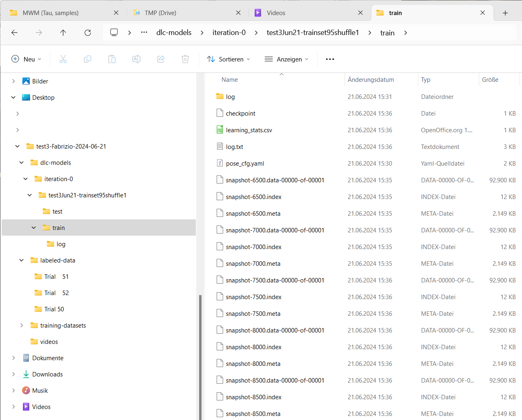Open the hidden breadcrumb path ellipsis
This screenshot has height=420, width=522.
tap(144, 32)
